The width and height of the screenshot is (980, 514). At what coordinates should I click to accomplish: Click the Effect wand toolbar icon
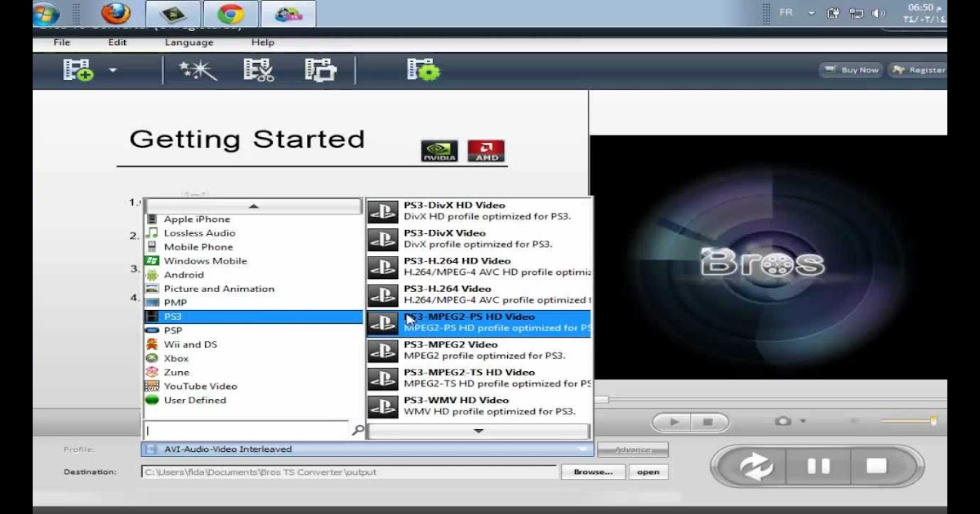point(198,70)
